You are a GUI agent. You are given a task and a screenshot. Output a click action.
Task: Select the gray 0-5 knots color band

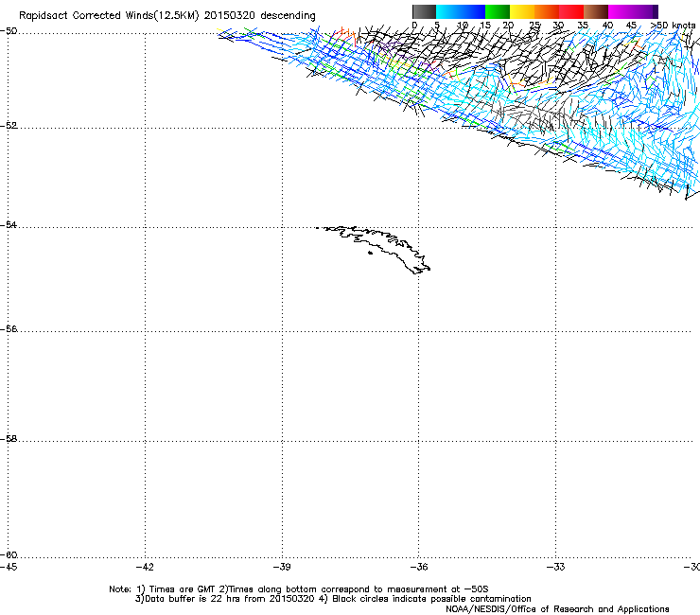coord(424,11)
